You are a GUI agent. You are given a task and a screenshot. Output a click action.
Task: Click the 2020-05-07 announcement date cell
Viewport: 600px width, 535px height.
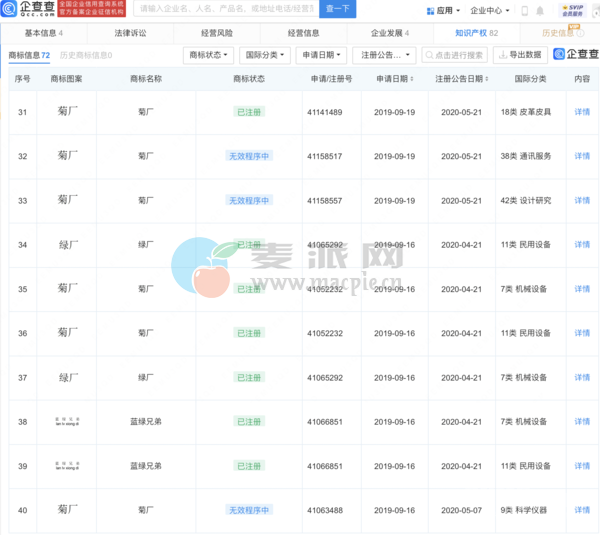(461, 511)
